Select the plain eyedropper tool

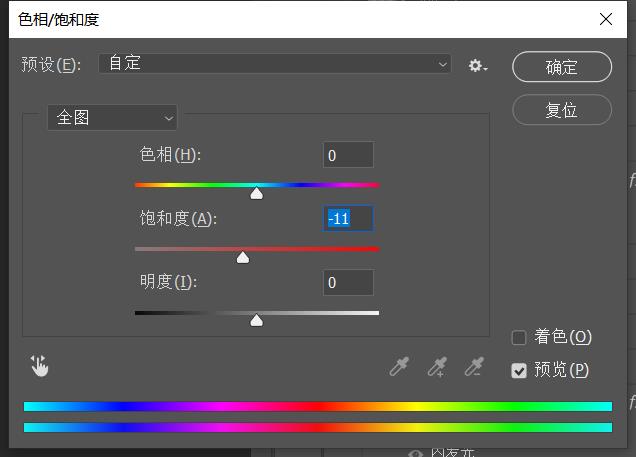[399, 367]
